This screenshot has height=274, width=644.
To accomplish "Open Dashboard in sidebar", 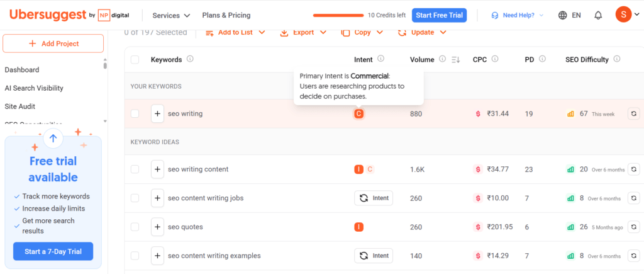I will (x=22, y=70).
